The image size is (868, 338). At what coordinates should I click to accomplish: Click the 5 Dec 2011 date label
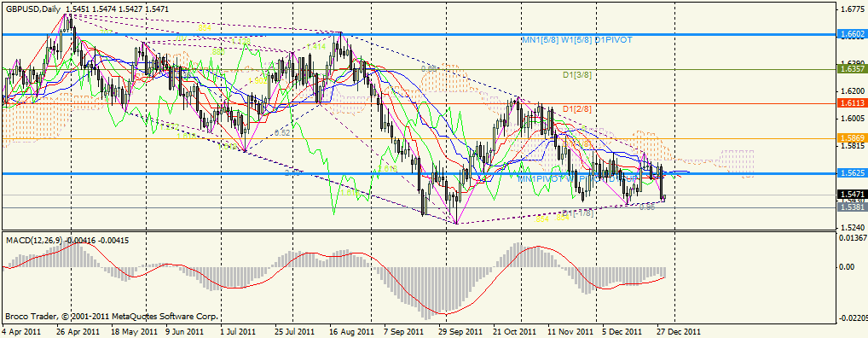click(622, 332)
